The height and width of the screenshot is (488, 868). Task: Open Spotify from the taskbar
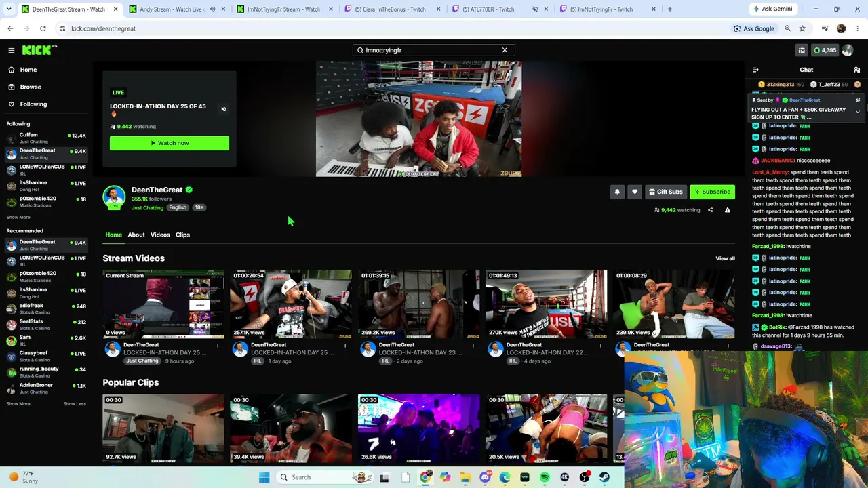[x=545, y=477]
